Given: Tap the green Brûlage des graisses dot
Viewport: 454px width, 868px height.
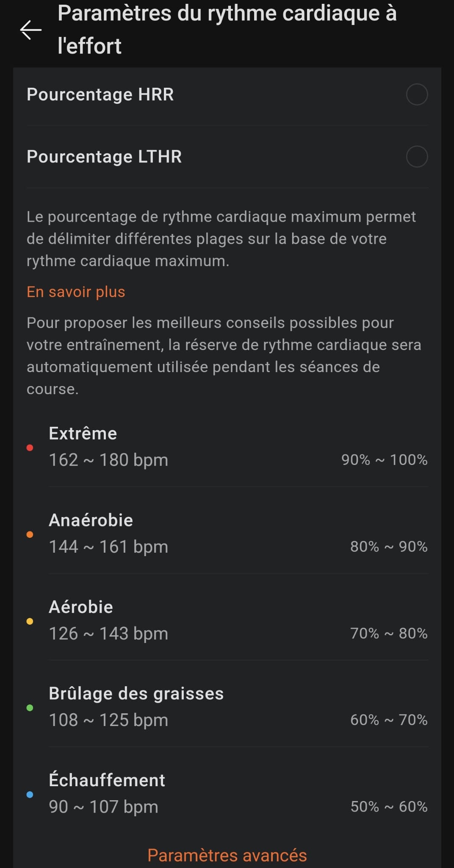Looking at the screenshot, I should [30, 708].
